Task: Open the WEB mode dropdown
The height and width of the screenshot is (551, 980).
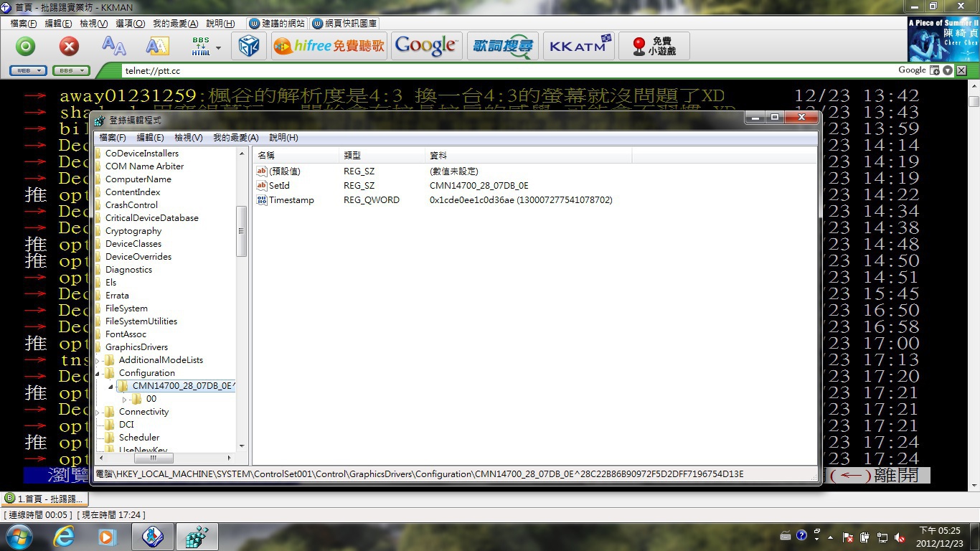Action: [x=29, y=70]
